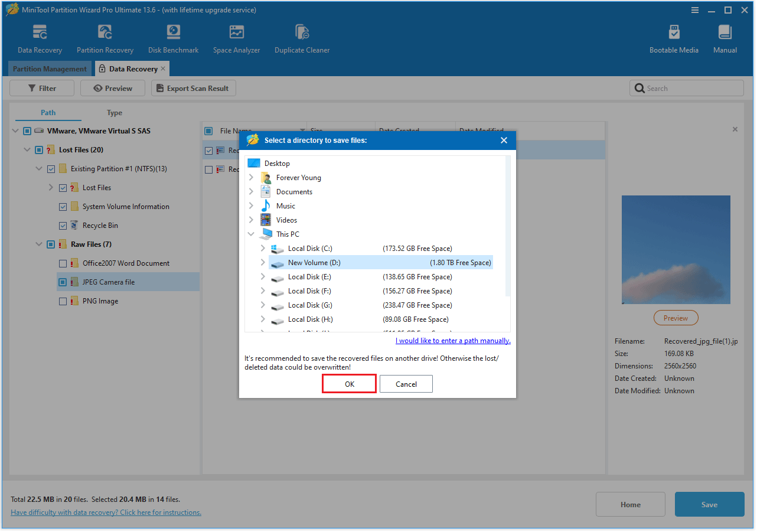Select the Partition Recovery tool
This screenshot has height=532, width=757.
(x=105, y=37)
